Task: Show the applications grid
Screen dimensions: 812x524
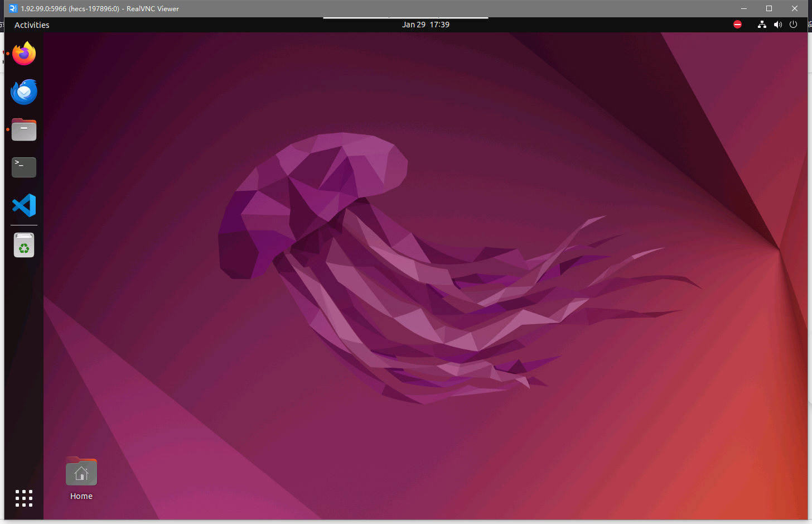Action: click(24, 498)
